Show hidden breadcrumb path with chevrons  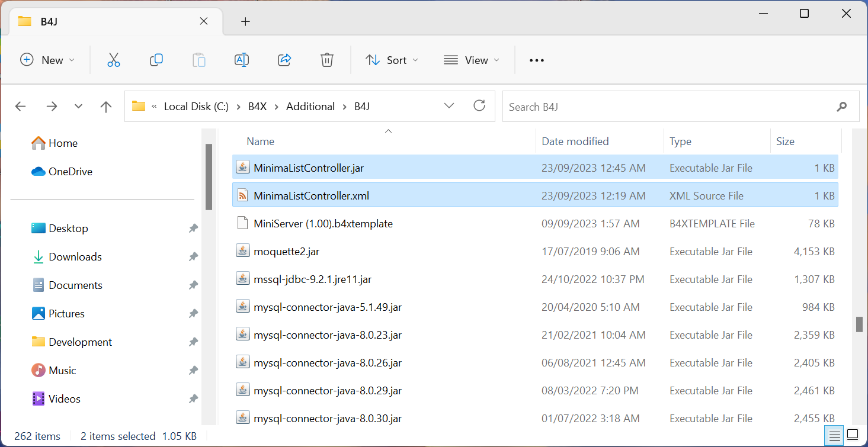[x=154, y=107]
